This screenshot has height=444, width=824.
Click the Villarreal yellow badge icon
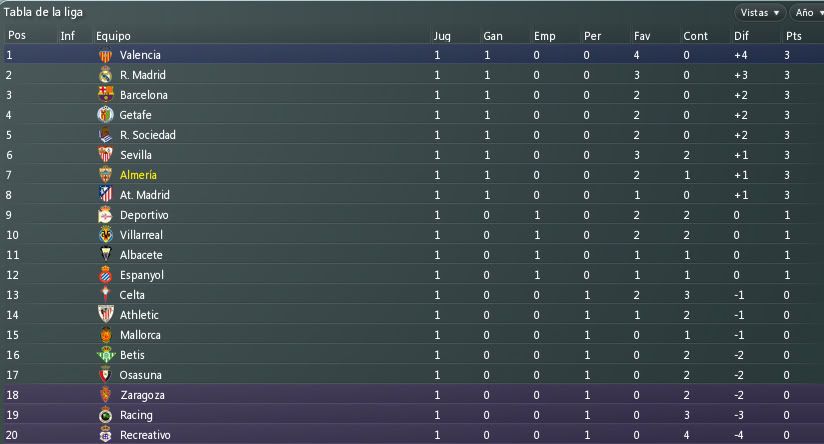(106, 234)
